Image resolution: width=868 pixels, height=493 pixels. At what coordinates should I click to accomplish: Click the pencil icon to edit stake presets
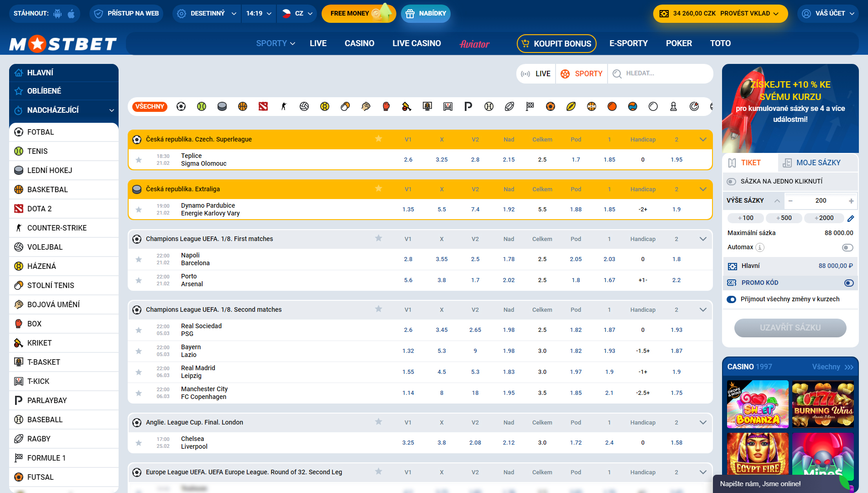pyautogui.click(x=851, y=218)
